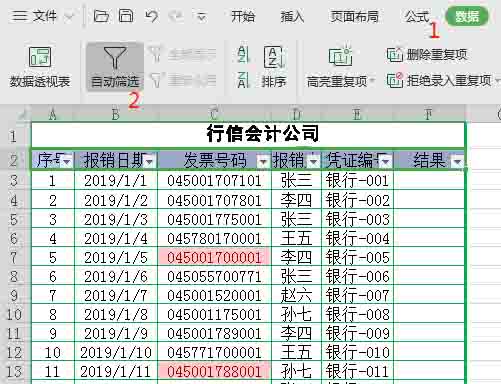Click the save icon in quick toolbar

coord(126,16)
